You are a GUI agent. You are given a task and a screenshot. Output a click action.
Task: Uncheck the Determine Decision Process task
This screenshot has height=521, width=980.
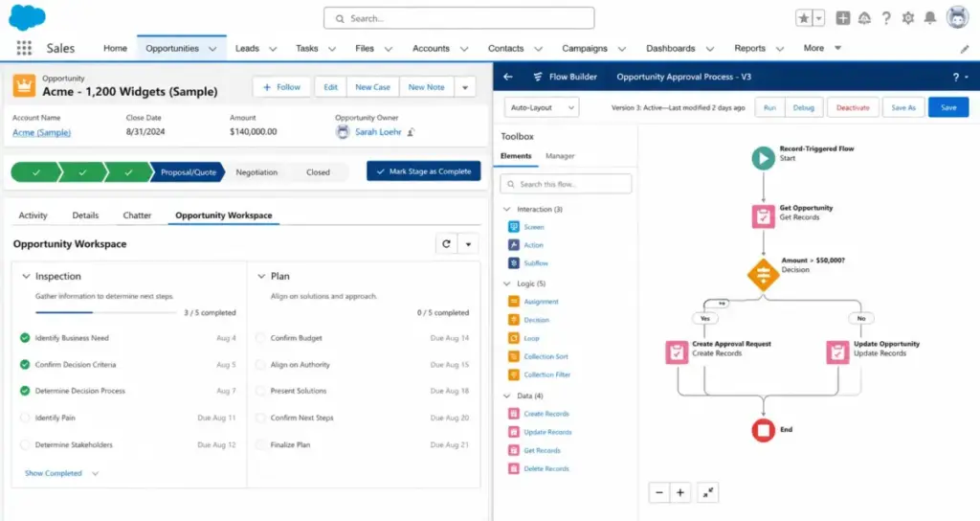point(25,391)
